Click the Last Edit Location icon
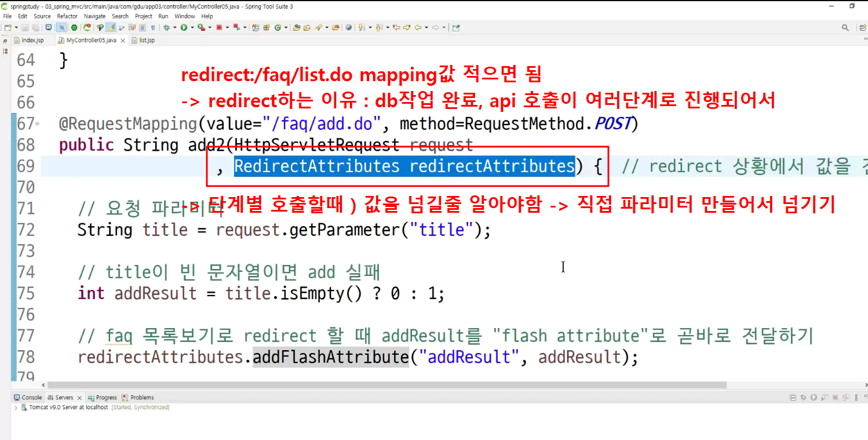Viewport: 868px width, 440px height. (397, 27)
